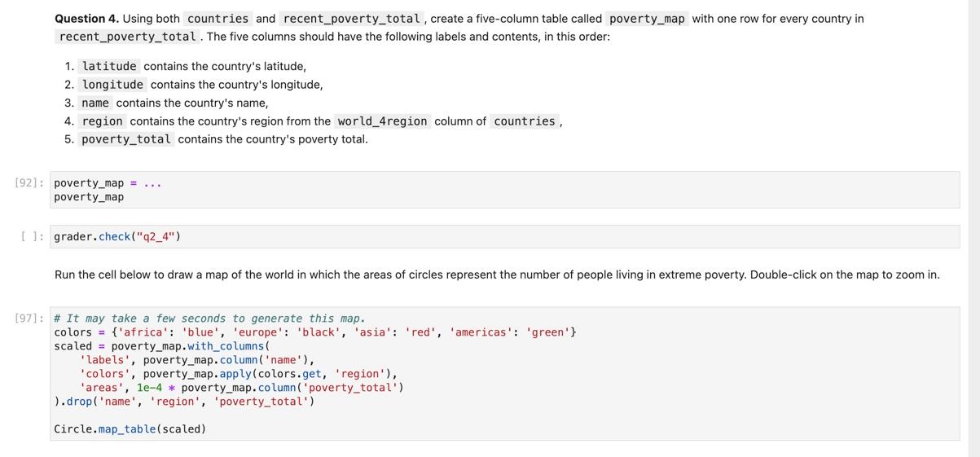Click the scaled = poverty_map.with_columns( line

[162, 346]
